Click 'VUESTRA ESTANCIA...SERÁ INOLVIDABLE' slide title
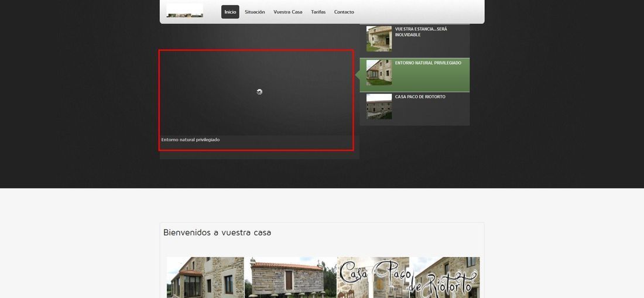 pyautogui.click(x=421, y=32)
